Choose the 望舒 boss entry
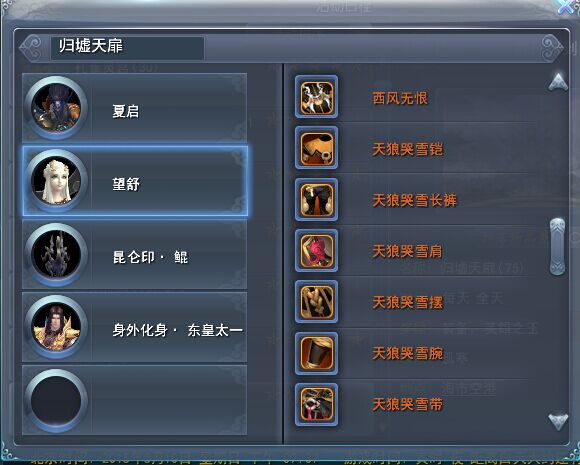Viewport: 580px width, 465px height. click(135, 181)
